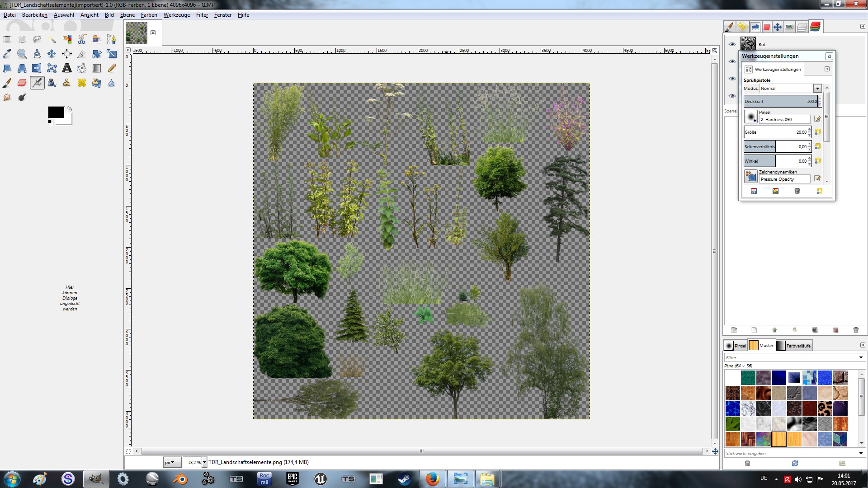The width and height of the screenshot is (868, 488).
Task: Toggle the second eye visibility icon
Action: click(732, 61)
